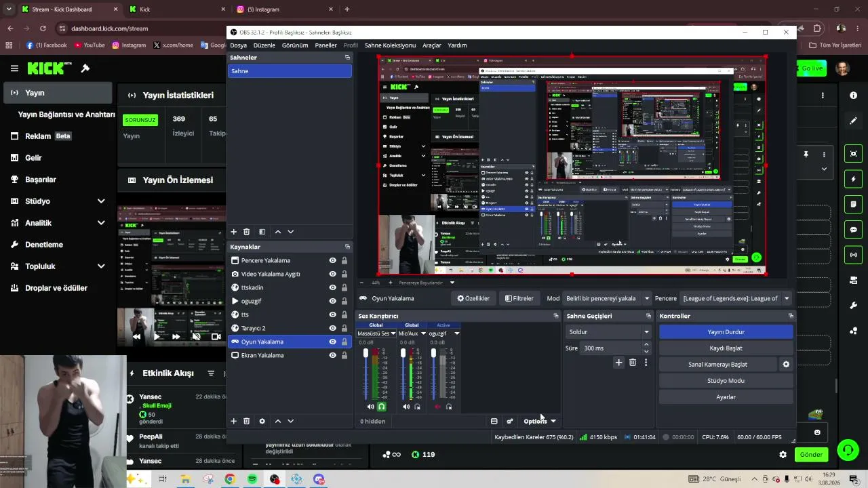Open the Dosya menu in OBS
The height and width of the screenshot is (488, 868).
(238, 45)
